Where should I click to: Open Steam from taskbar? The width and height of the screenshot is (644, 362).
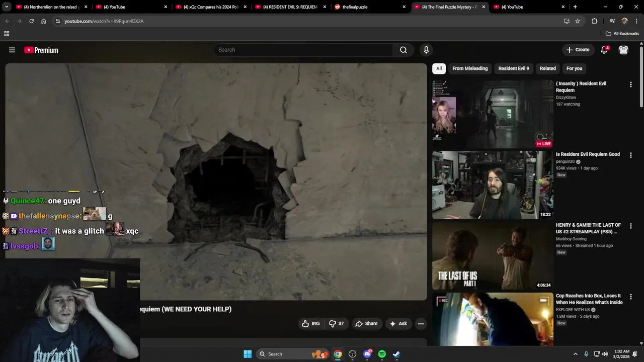coord(396,354)
